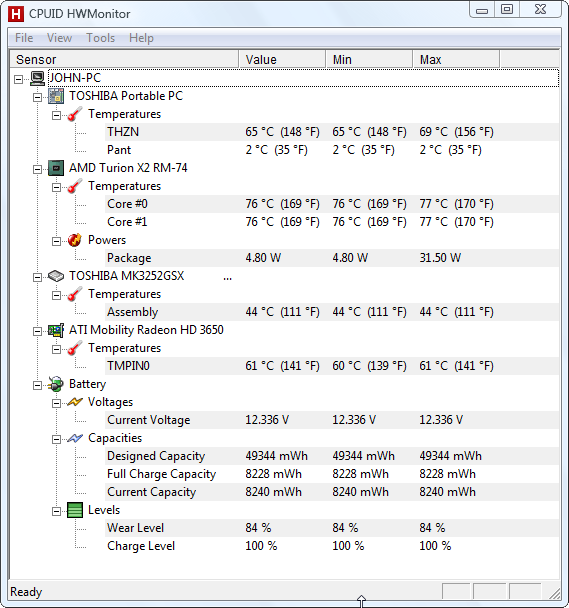Click the Max column header

tap(456, 59)
